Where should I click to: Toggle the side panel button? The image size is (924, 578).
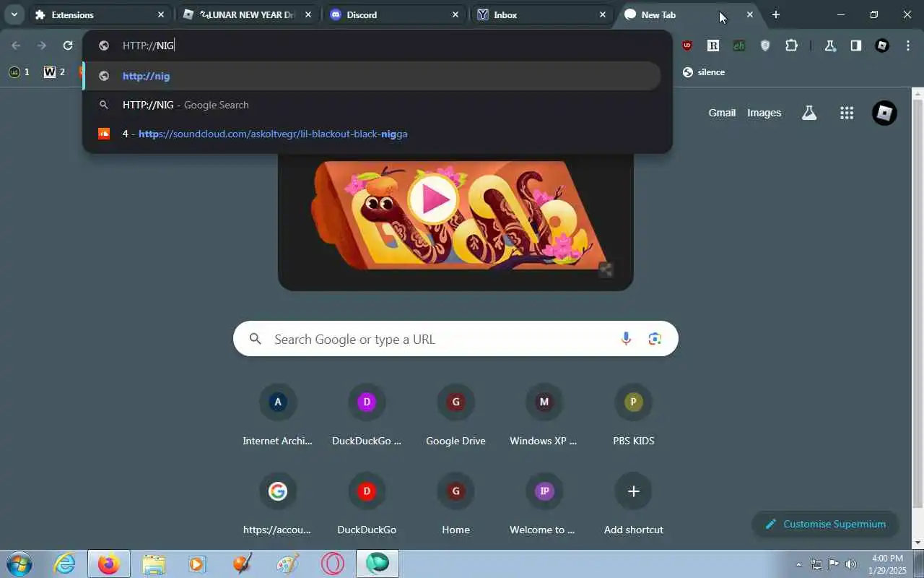tap(855, 46)
